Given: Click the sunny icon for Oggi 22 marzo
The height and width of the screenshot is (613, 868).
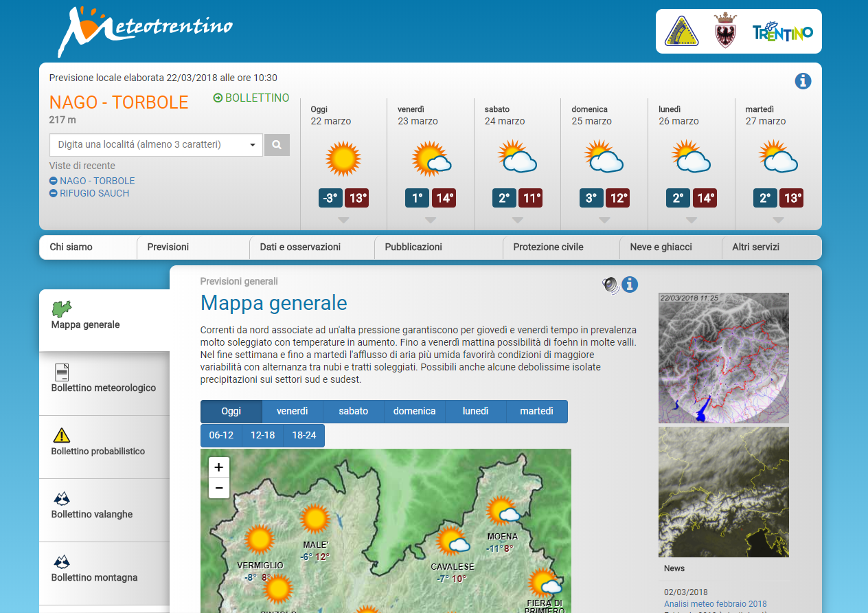Looking at the screenshot, I should coord(343,159).
